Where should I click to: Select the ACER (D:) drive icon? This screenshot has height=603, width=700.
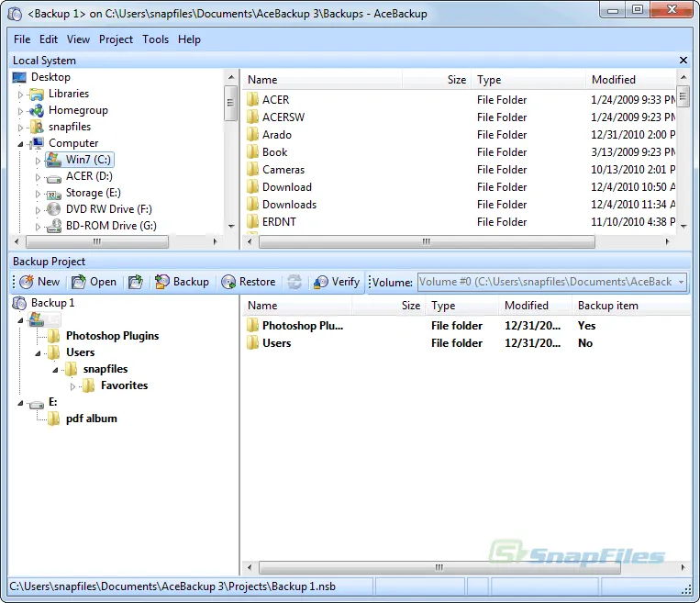pyautogui.click(x=53, y=177)
